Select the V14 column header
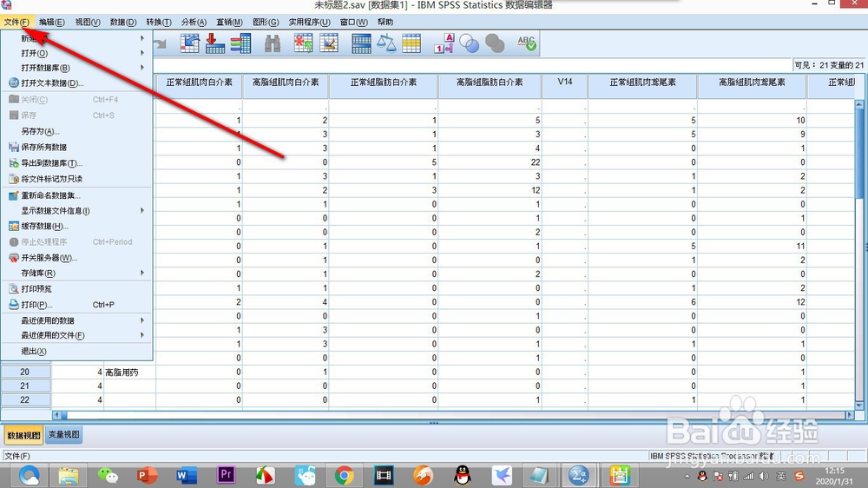Image resolution: width=868 pixels, height=488 pixels. tap(565, 87)
